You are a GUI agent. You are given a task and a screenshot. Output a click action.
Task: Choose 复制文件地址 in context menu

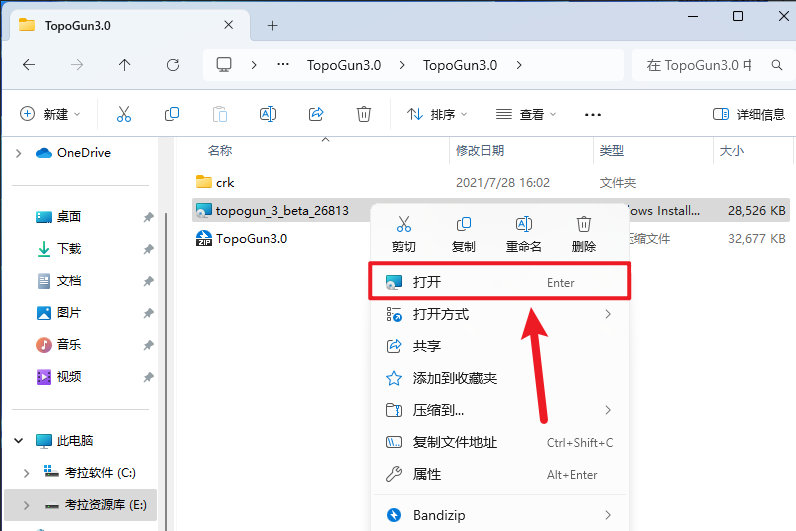pyautogui.click(x=500, y=442)
